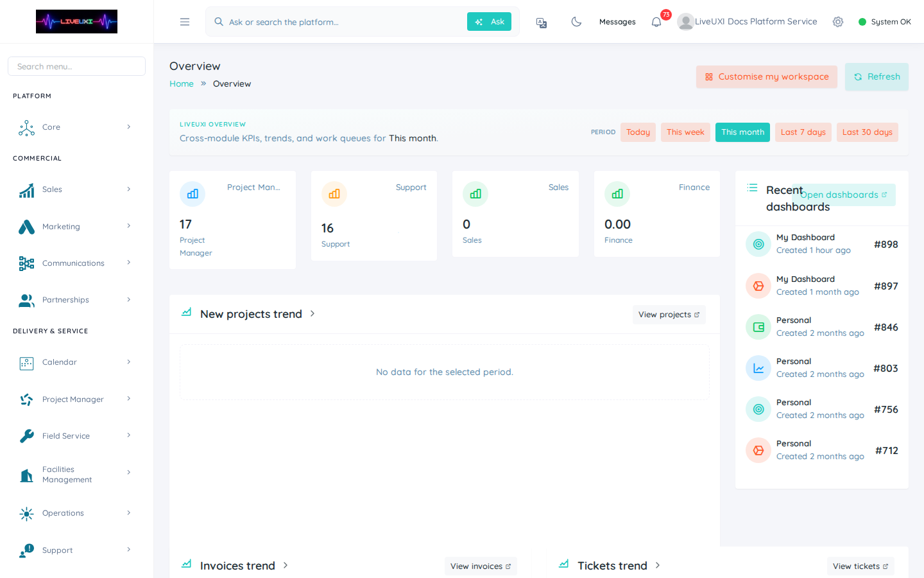
Task: Expand the Core menu chevron
Action: tap(129, 127)
